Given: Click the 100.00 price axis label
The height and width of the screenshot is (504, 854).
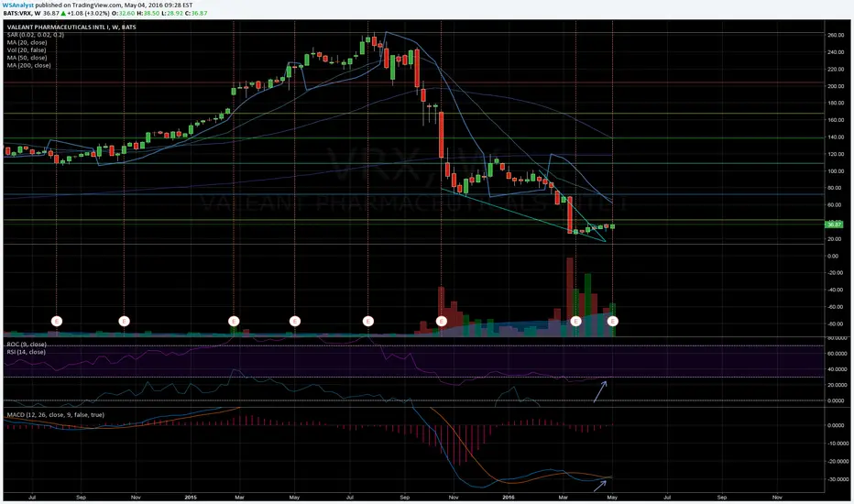Looking at the screenshot, I should click(836, 171).
